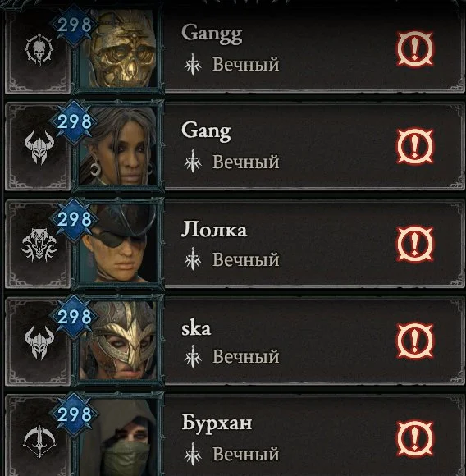The height and width of the screenshot is (476, 466).
Task: Click the horned helmet class icon for ska
Action: coord(39,343)
